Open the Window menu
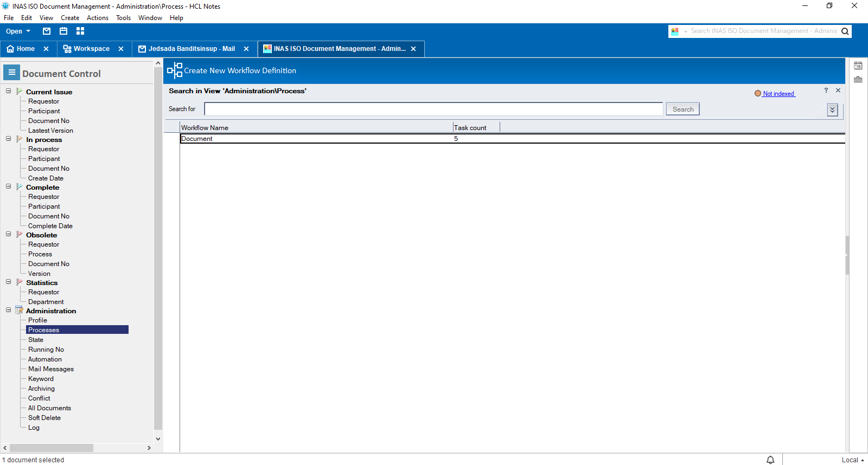Viewport: 868px width, 465px height. tap(150, 18)
